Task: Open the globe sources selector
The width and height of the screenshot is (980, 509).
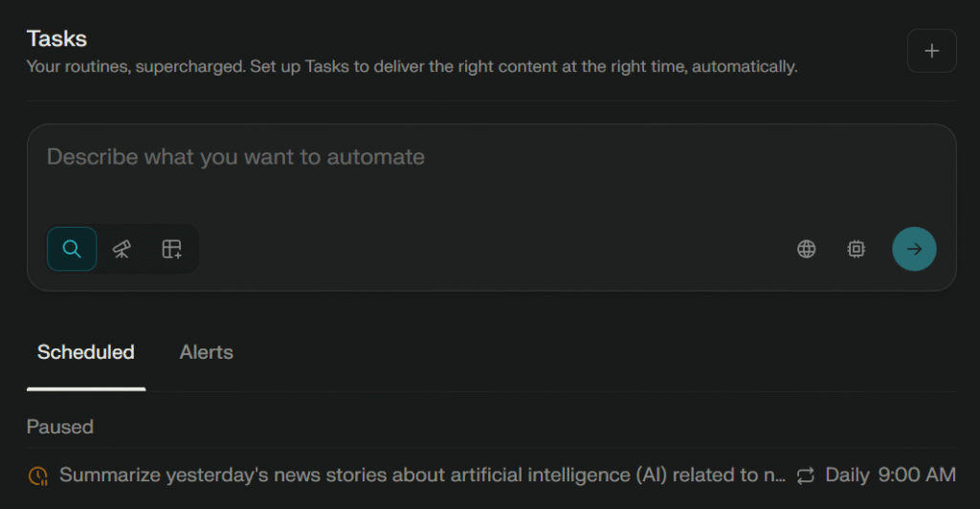Action: (807, 249)
